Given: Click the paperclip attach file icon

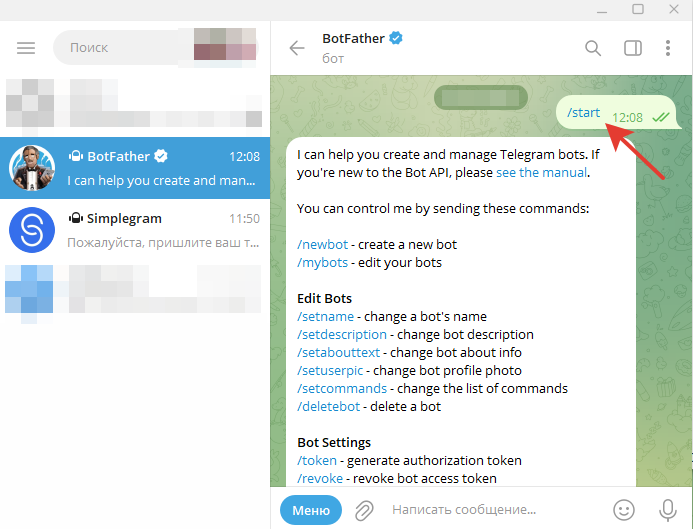Looking at the screenshot, I should coord(364,510).
